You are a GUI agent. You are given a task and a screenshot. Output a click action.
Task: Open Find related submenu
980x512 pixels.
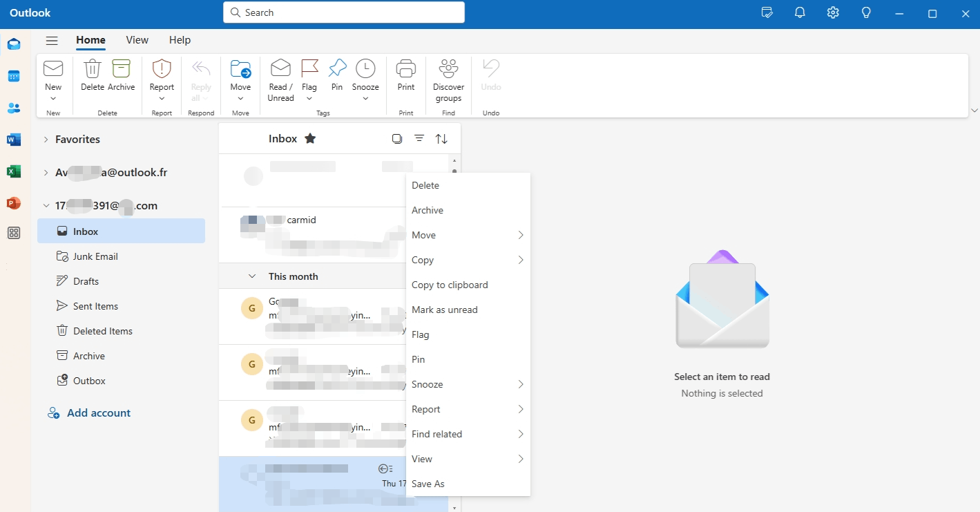468,434
